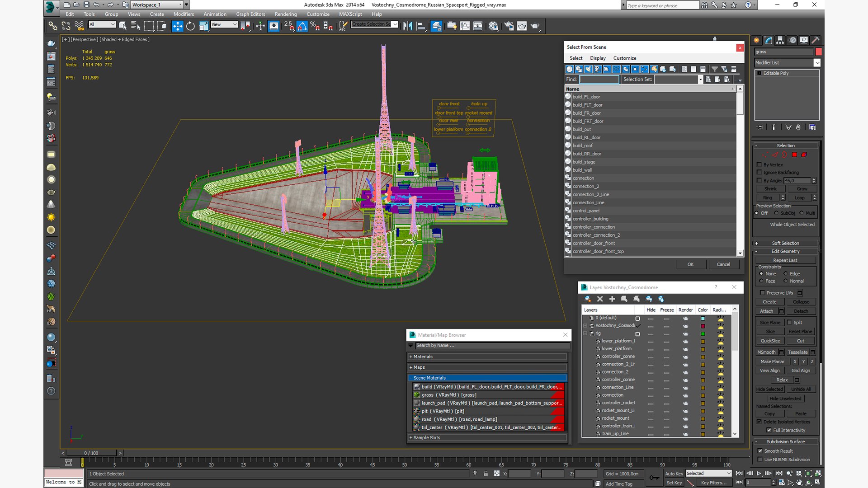Open the Hierarchy command panel tab
868x488 pixels.
pyautogui.click(x=780, y=40)
